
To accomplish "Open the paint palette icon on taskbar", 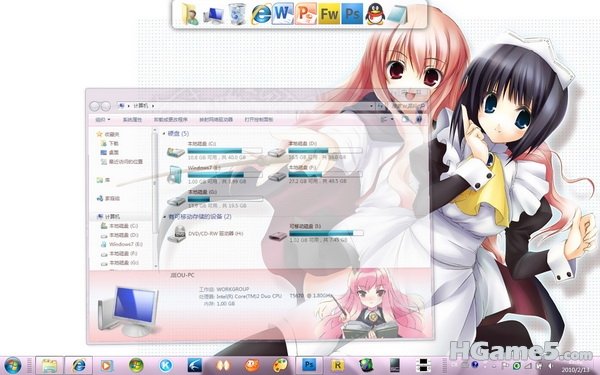I will 280,365.
